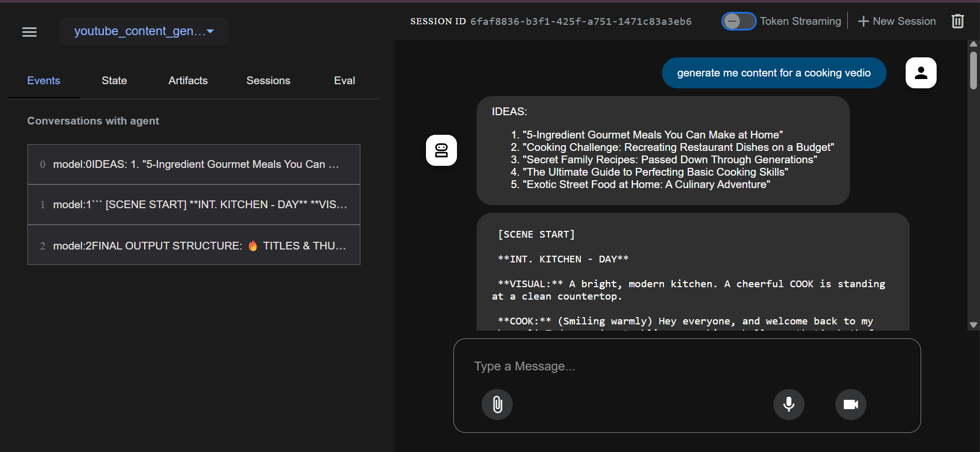This screenshot has width=980, height=452.
Task: Start voice input with the microphone icon
Action: (x=788, y=404)
